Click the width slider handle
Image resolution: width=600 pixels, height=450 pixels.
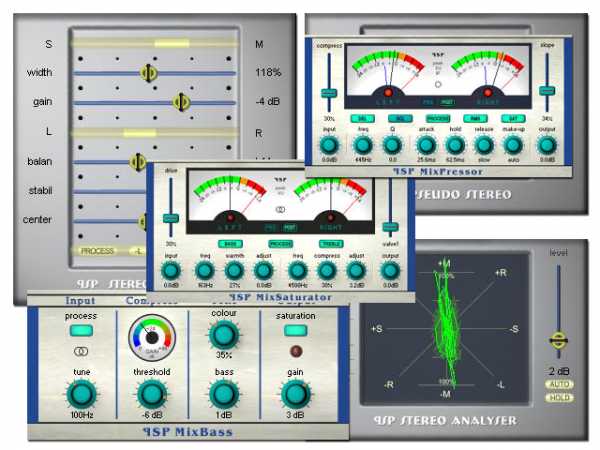tap(148, 73)
